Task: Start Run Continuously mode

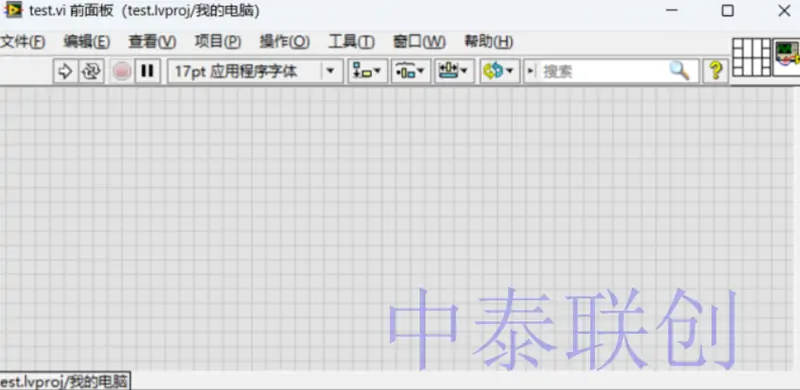Action: (x=91, y=71)
